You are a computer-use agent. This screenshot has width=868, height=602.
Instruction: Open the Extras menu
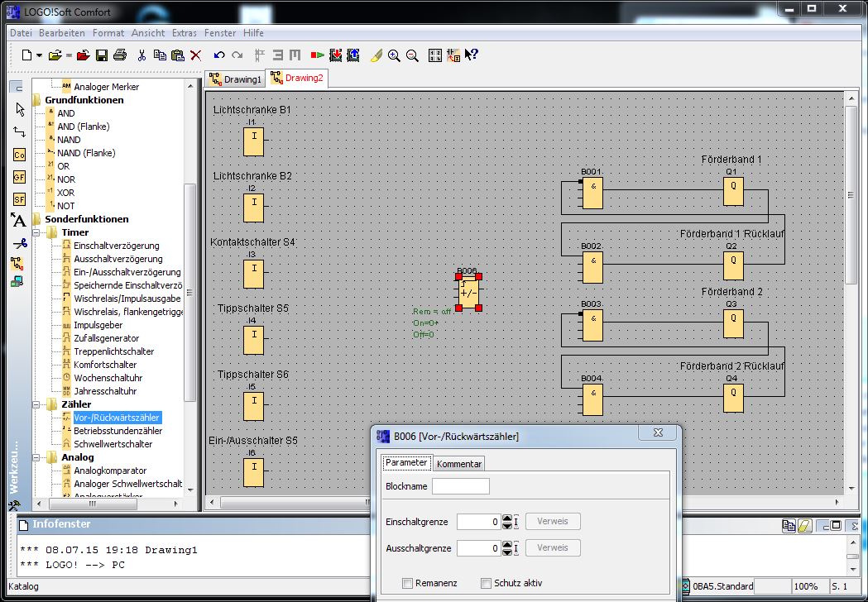click(x=184, y=33)
